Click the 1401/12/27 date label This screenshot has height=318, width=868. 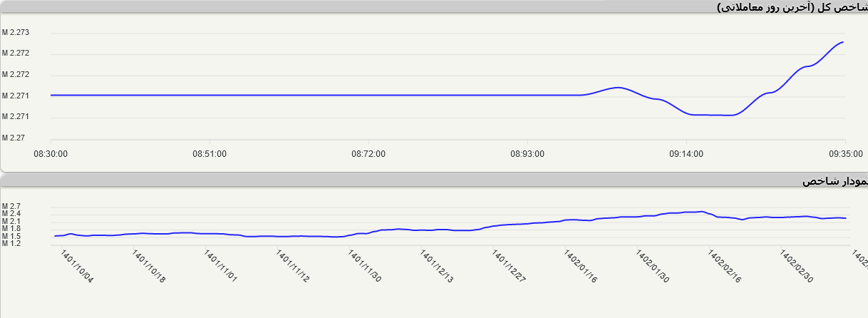[x=510, y=267]
